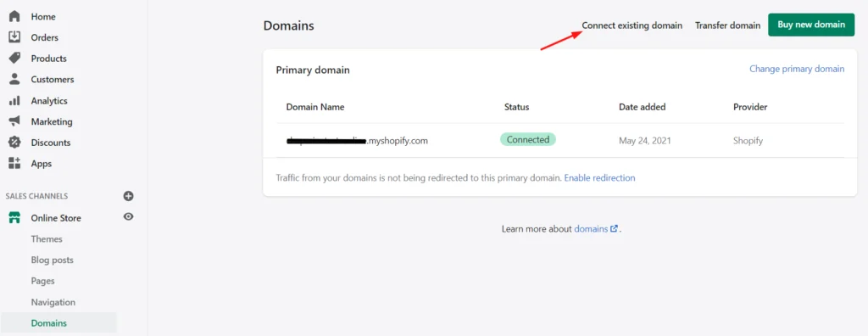Open the Discounts section
This screenshot has width=868, height=336.
pyautogui.click(x=50, y=143)
